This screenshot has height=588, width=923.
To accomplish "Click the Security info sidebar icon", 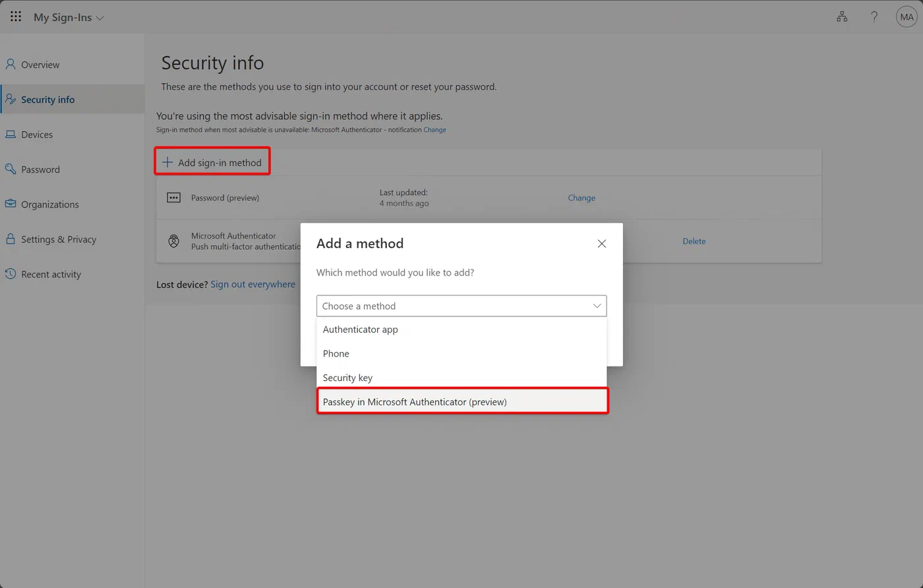I will 11,99.
